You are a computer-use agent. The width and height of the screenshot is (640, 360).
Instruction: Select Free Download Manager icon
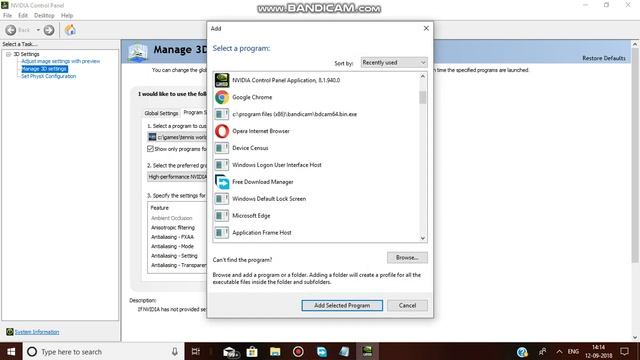pos(222,182)
